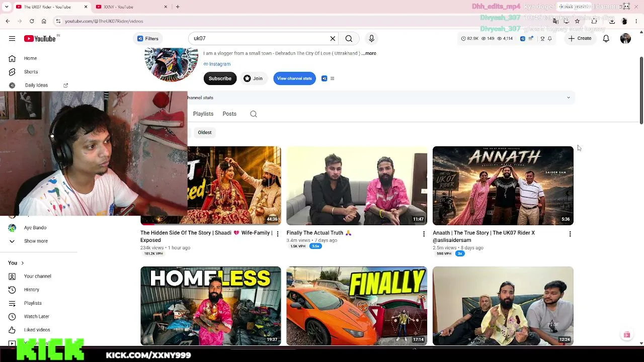Go to the YouTube logo home
Image resolution: width=644 pixels, height=362 pixels.
[40, 39]
